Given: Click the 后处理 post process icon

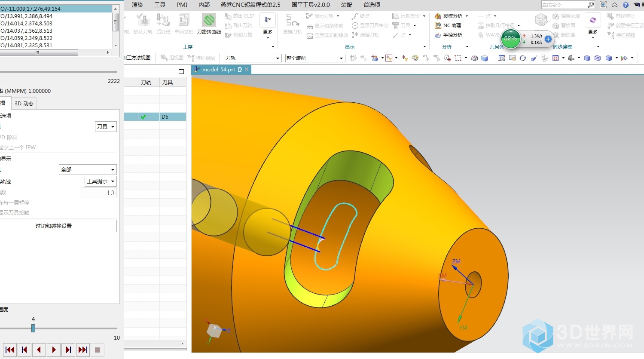Looking at the screenshot, I should coord(163,20).
